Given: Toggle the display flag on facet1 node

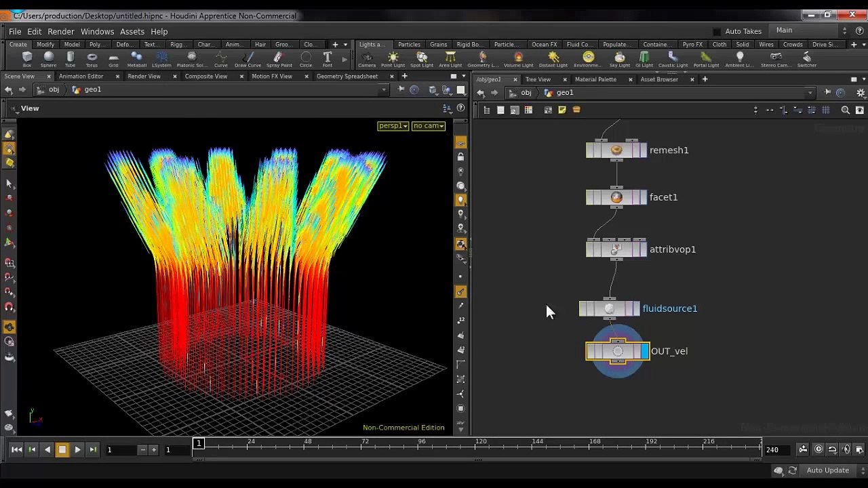Looking at the screenshot, I should click(x=642, y=197).
